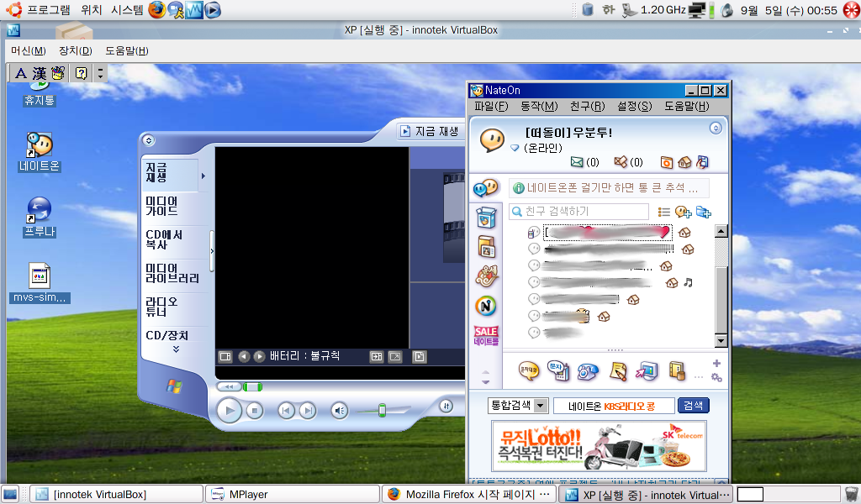
Task: Click the 검색 button in NateOn
Action: [694, 405]
